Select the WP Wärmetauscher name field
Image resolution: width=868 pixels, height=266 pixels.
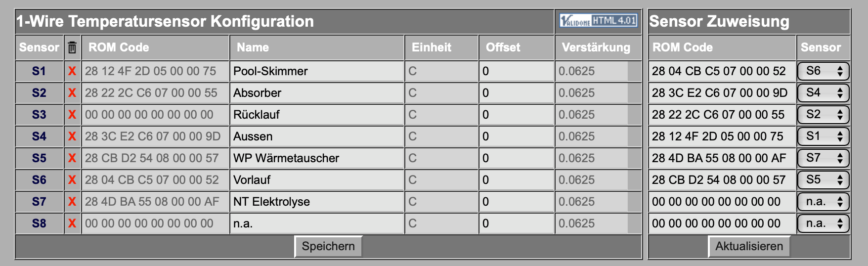317,158
